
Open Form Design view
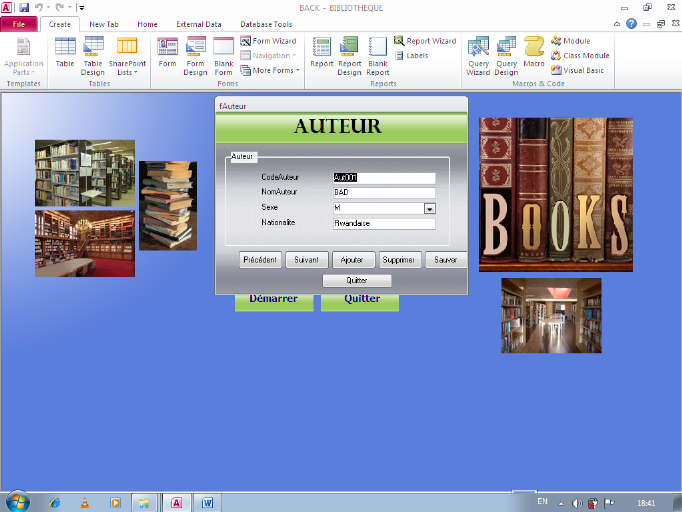[195, 56]
